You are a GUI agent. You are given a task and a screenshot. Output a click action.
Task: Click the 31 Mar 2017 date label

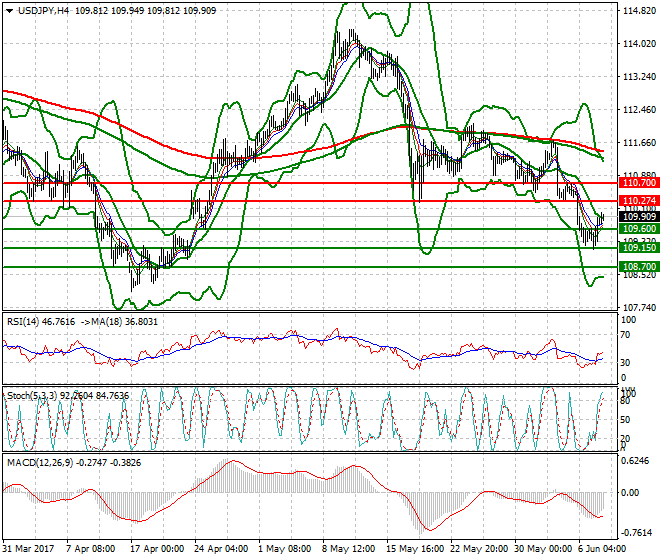[28, 550]
